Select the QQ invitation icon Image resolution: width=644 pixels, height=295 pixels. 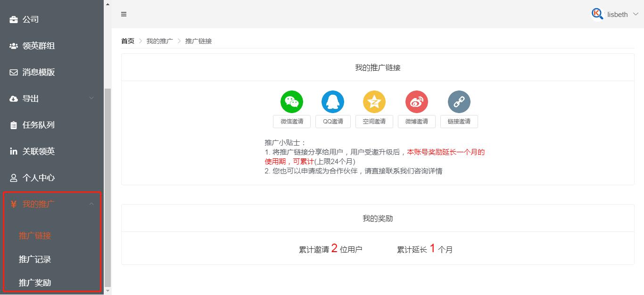[x=332, y=101]
